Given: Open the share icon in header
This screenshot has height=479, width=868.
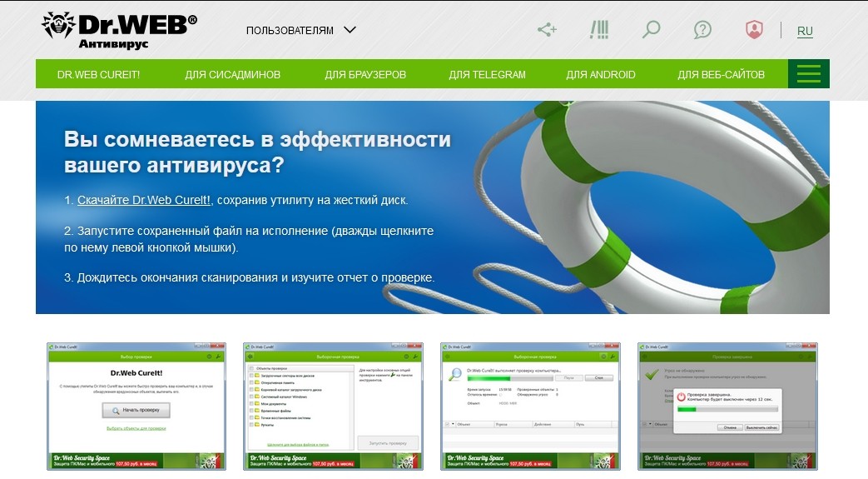Looking at the screenshot, I should [x=547, y=30].
